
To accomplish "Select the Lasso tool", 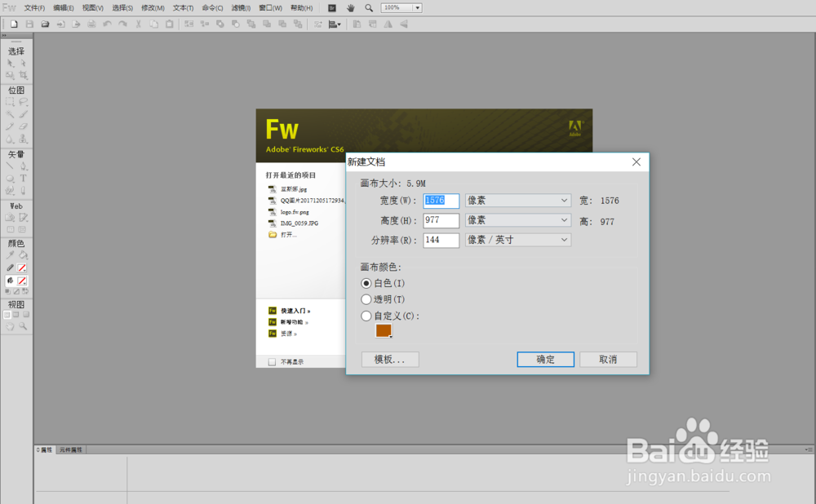I will pos(23,102).
